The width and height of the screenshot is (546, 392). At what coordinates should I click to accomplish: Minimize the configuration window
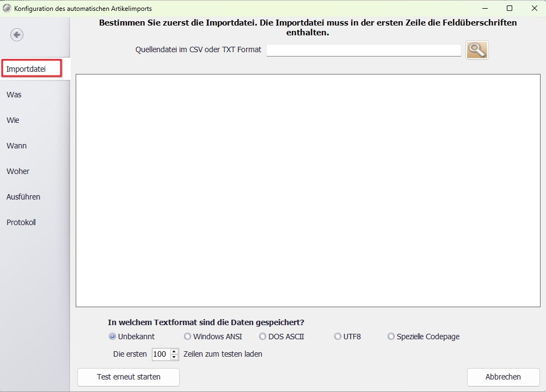(x=484, y=8)
